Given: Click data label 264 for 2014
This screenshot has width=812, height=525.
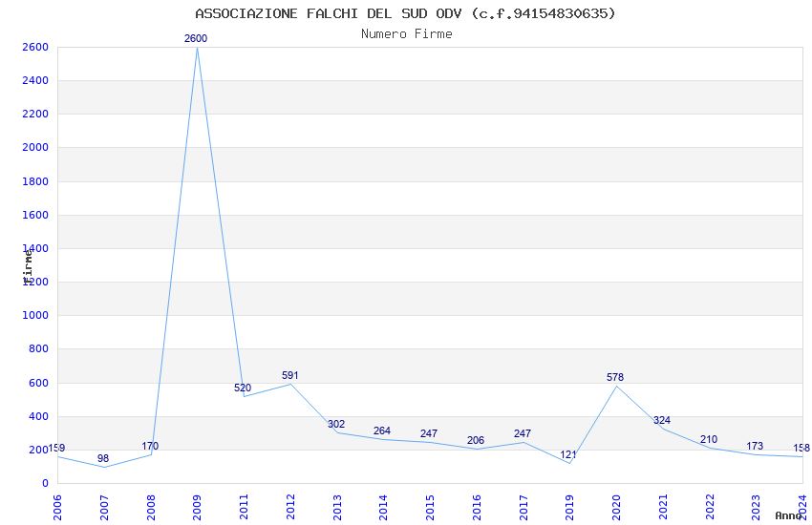Looking at the screenshot, I should [382, 430].
